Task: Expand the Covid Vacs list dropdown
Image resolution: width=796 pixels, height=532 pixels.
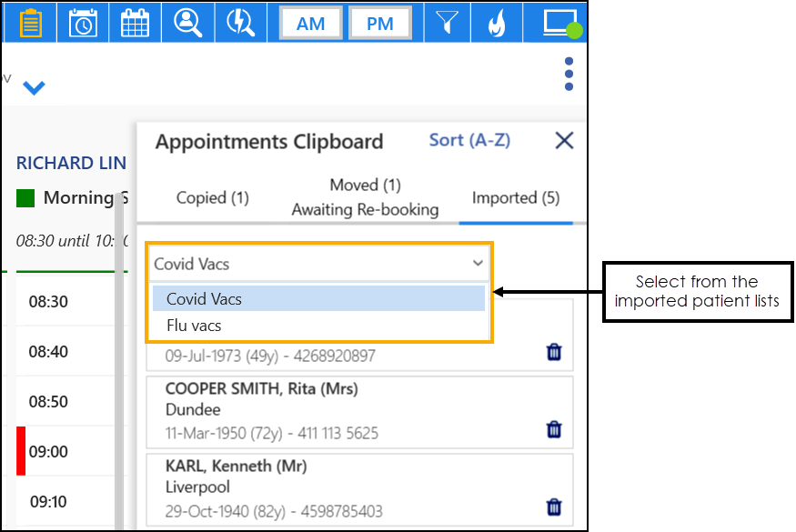Action: coord(319,264)
